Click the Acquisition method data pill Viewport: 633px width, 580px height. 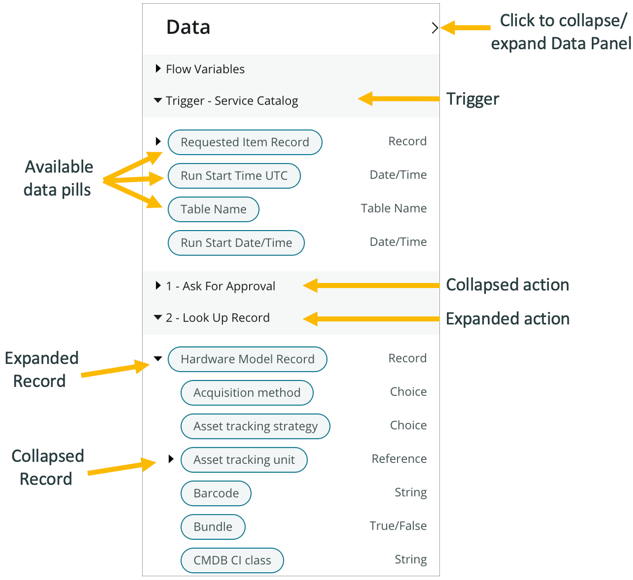point(247,392)
